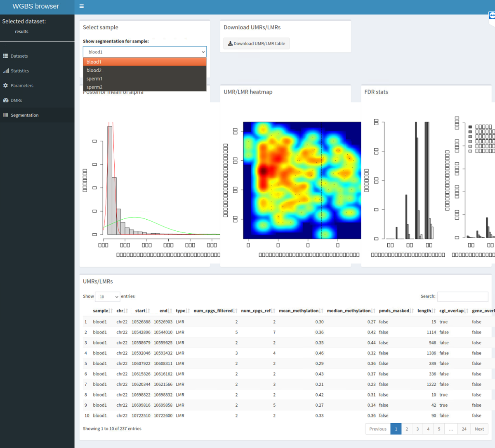Viewport: 495px width, 448px height.
Task: Sort table by the end column arrows
Action: [170, 311]
